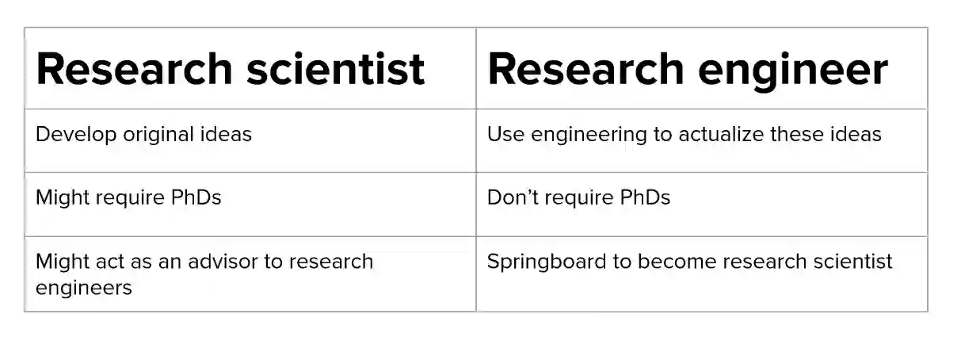Click the word "engineers" on the last line
This screenshot has height=337, width=980.
click(x=83, y=287)
